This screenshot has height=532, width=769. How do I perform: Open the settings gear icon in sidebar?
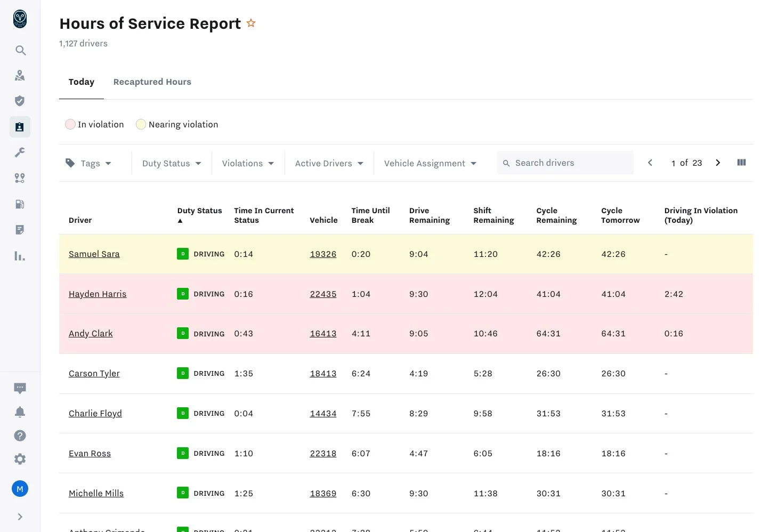tap(20, 459)
